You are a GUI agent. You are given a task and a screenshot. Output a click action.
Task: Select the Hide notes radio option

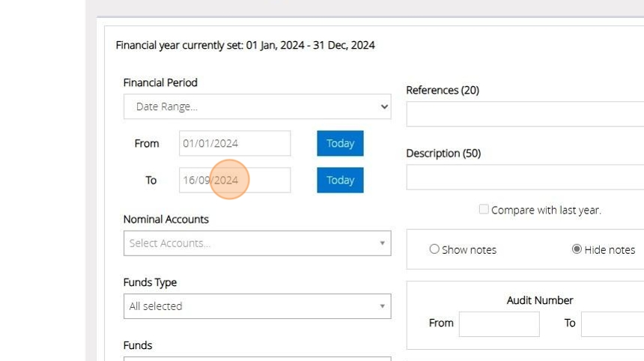(577, 249)
